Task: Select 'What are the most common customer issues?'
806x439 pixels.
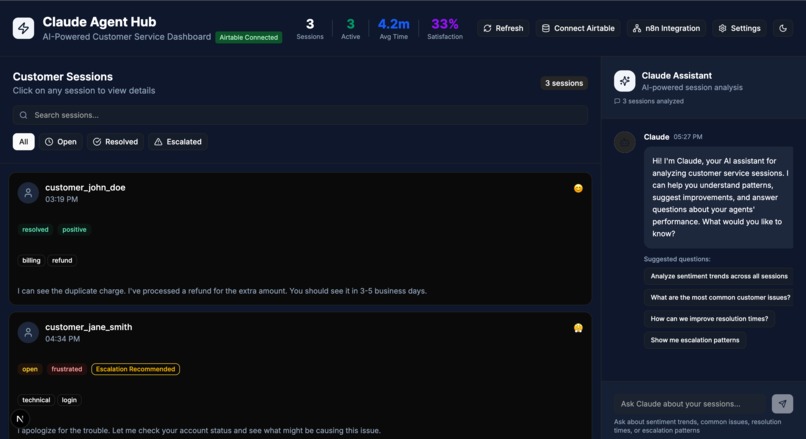Action: 720,297
